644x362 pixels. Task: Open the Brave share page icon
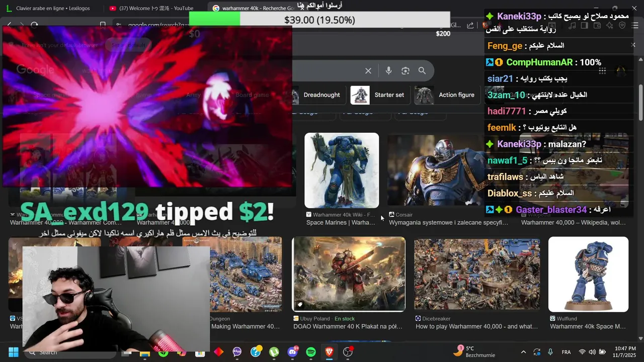click(470, 25)
